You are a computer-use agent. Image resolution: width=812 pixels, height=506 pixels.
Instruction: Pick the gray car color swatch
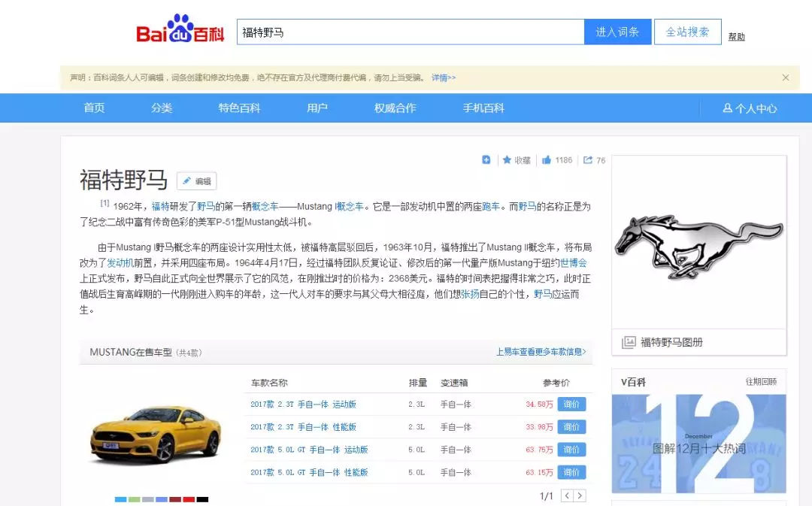point(148,499)
